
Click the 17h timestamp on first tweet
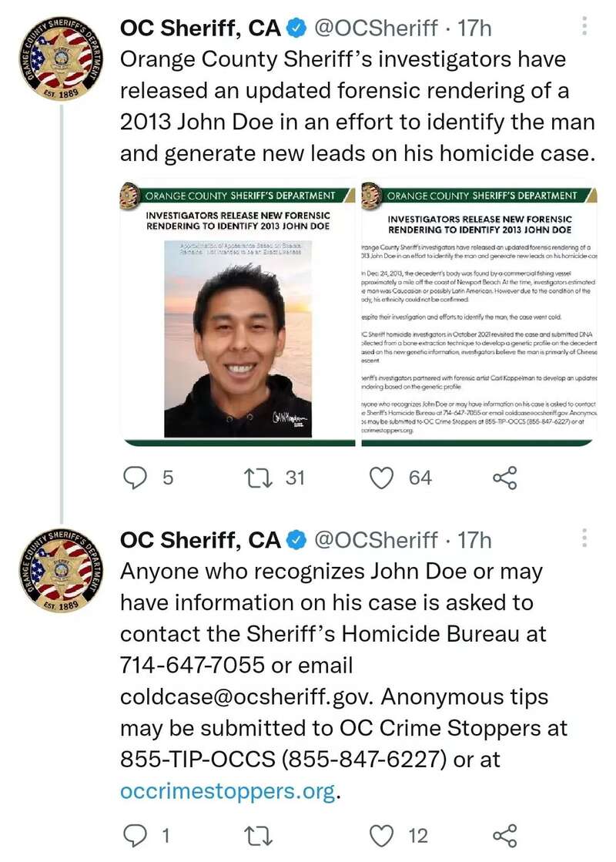pyautogui.click(x=475, y=29)
